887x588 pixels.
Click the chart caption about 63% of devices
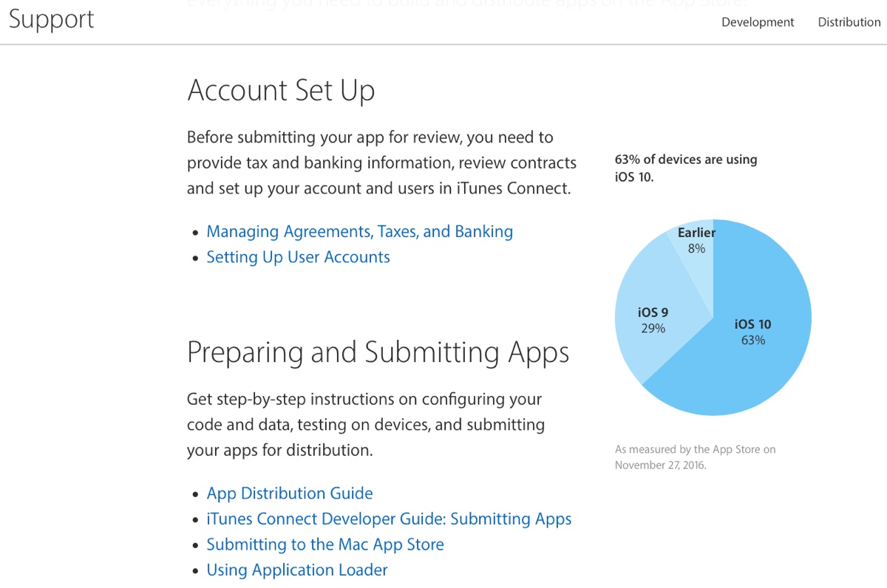[685, 168]
